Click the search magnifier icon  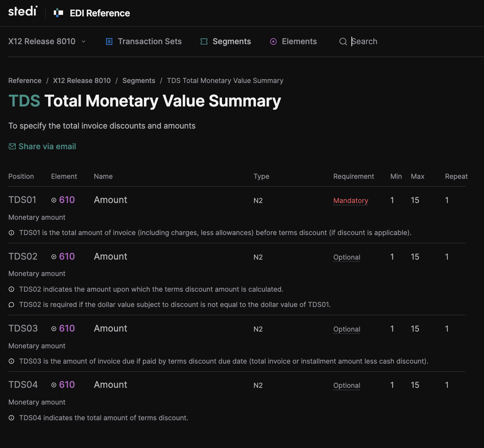tap(343, 42)
